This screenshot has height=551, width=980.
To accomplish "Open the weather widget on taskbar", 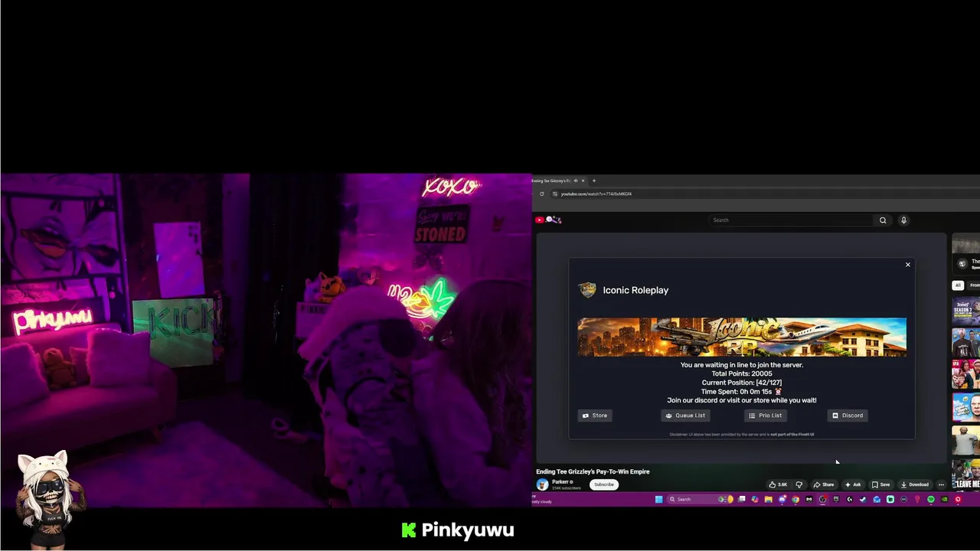I will click(x=542, y=500).
